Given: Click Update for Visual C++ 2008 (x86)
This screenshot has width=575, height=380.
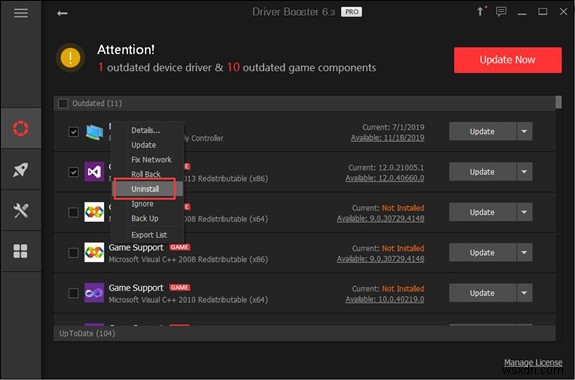Looking at the screenshot, I should pyautogui.click(x=482, y=253).
